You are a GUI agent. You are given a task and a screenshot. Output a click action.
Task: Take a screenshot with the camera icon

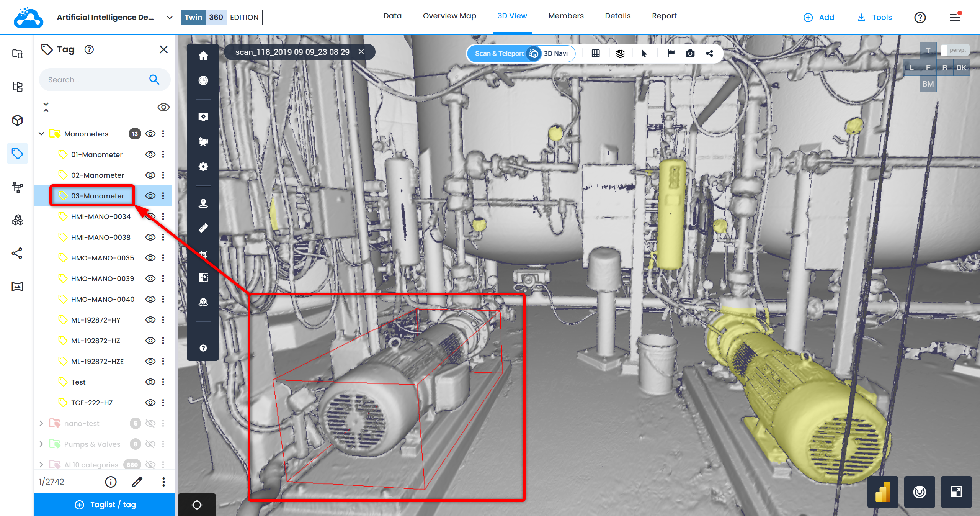point(690,54)
